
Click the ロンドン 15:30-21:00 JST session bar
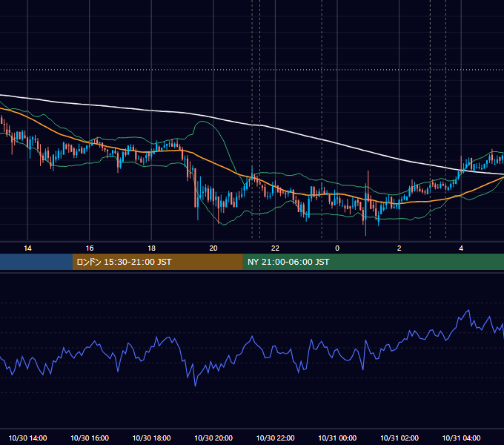click(157, 262)
